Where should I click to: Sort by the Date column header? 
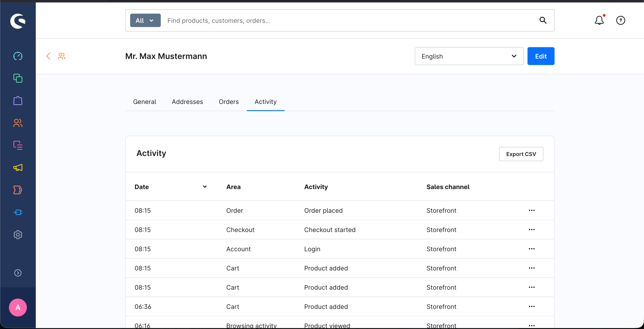171,187
